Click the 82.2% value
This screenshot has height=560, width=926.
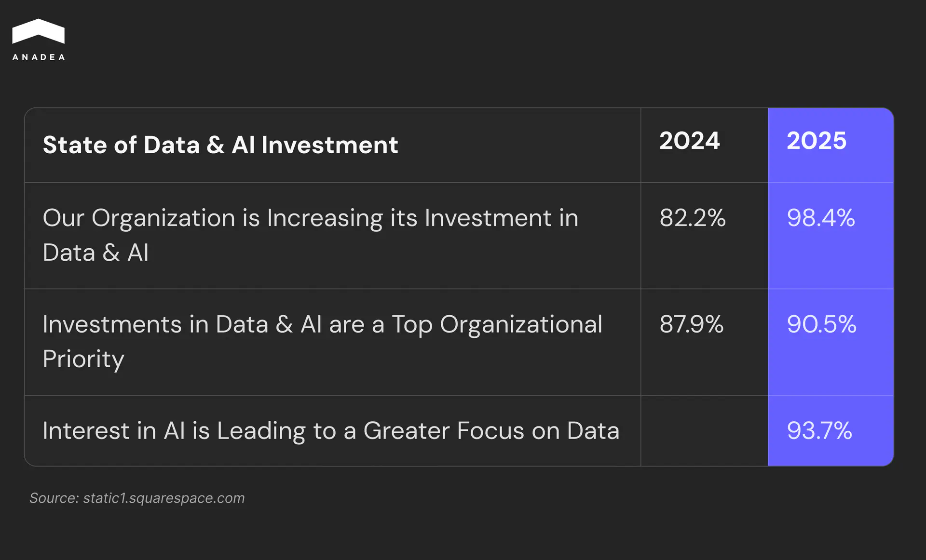(692, 218)
